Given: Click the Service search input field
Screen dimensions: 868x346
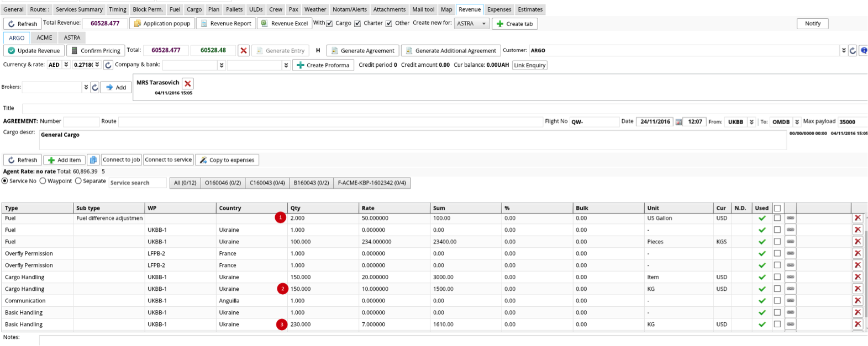Looking at the screenshot, I should click(137, 183).
